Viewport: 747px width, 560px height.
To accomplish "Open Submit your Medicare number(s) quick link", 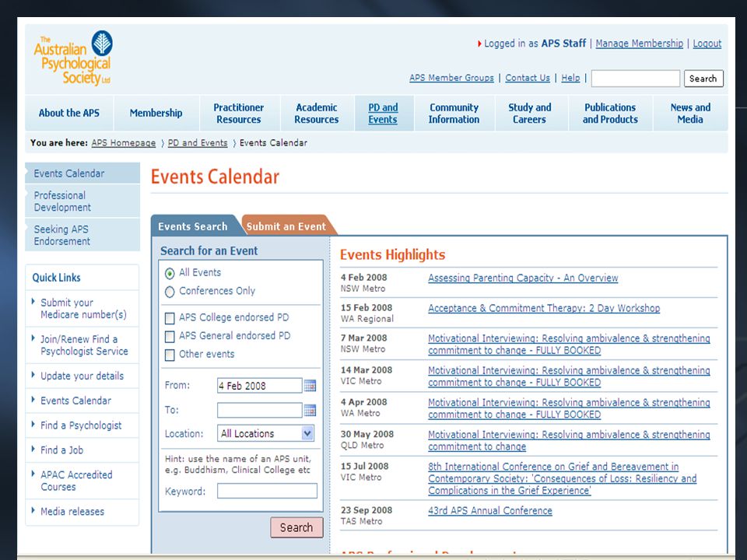I will click(83, 309).
